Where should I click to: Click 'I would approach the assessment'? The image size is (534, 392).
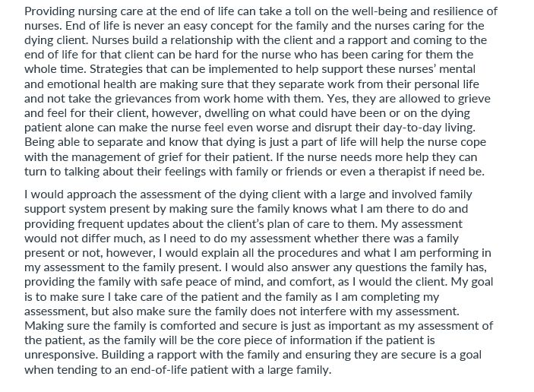point(107,194)
